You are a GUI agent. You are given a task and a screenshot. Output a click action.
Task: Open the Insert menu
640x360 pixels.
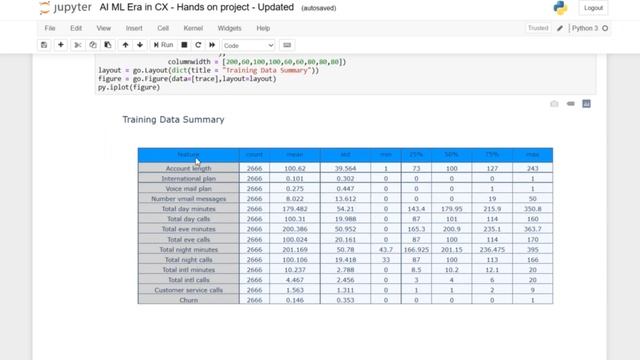pos(134,28)
